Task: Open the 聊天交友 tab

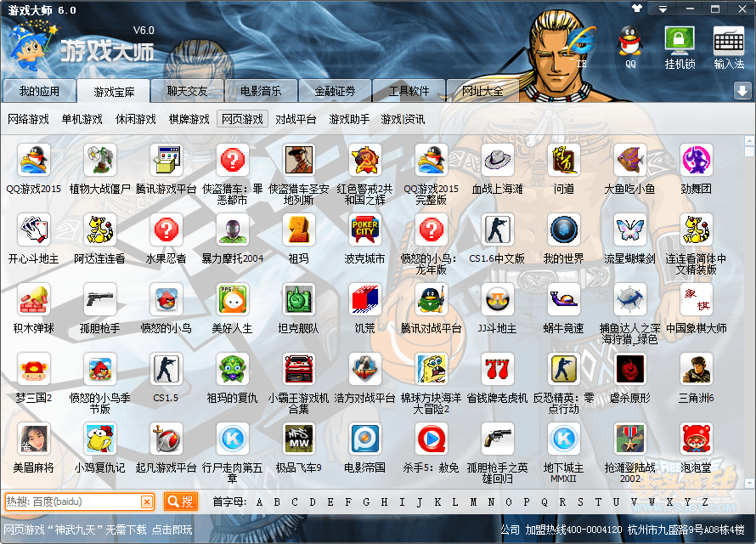Action: pyautogui.click(x=187, y=91)
